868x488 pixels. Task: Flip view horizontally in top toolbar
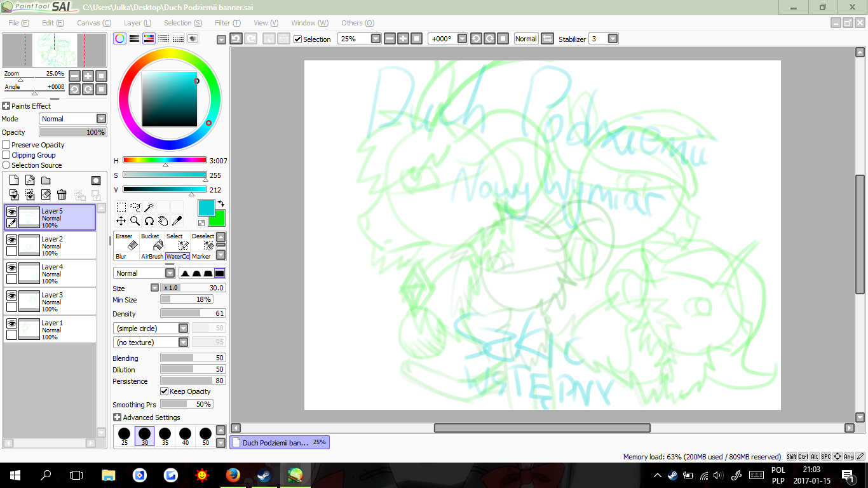point(547,39)
